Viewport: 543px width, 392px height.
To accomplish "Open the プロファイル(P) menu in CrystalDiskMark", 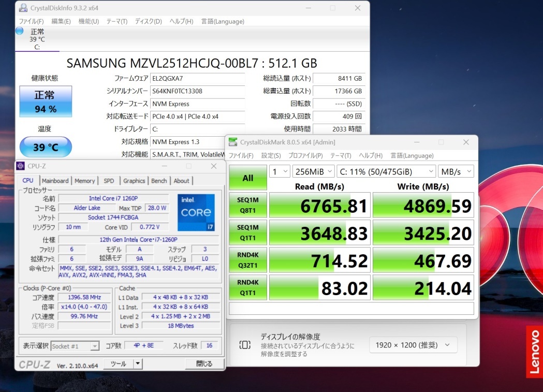I will point(305,155).
